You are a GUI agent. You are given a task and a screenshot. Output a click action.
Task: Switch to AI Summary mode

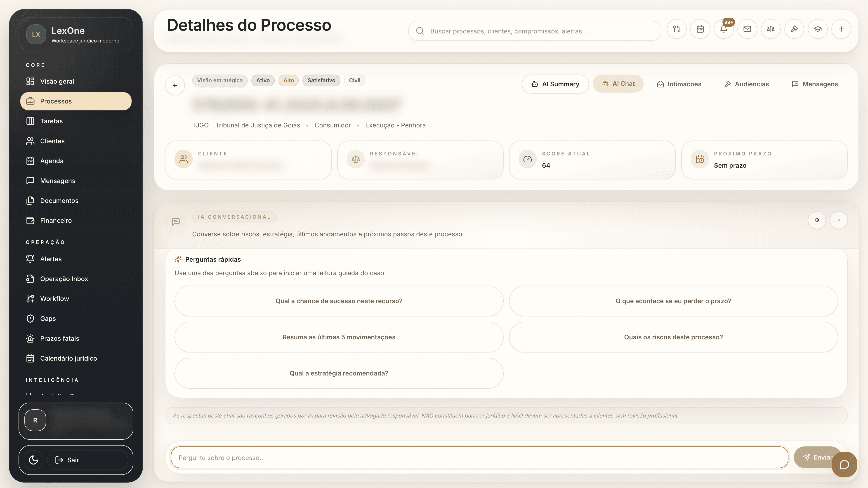pyautogui.click(x=555, y=84)
